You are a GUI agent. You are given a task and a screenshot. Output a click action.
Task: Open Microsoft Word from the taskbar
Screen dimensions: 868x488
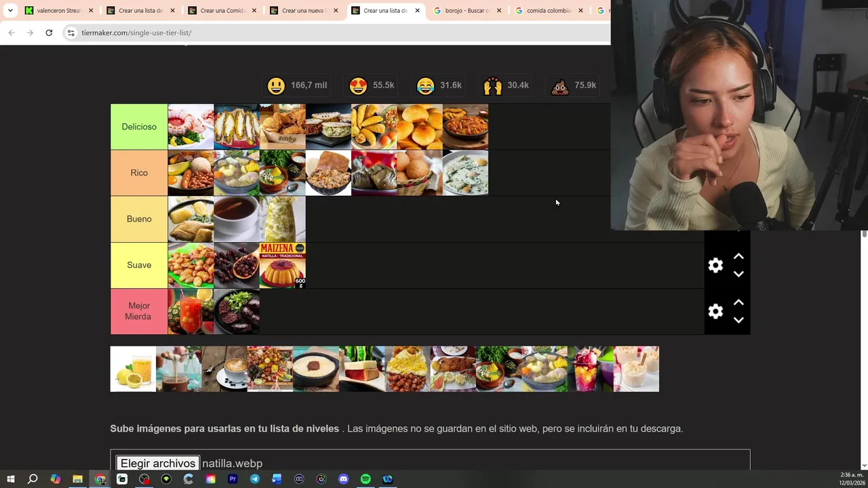(x=277, y=479)
